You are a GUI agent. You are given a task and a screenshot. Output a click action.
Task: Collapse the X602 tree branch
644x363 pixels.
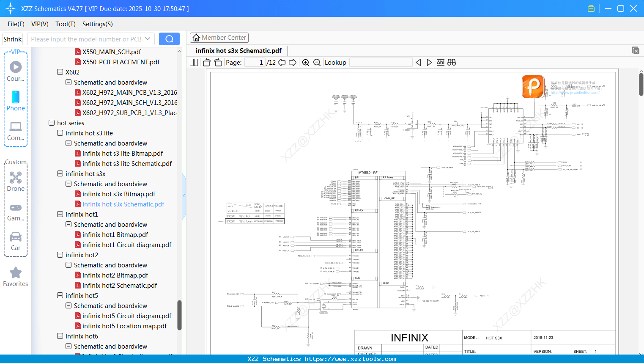coord(60,72)
